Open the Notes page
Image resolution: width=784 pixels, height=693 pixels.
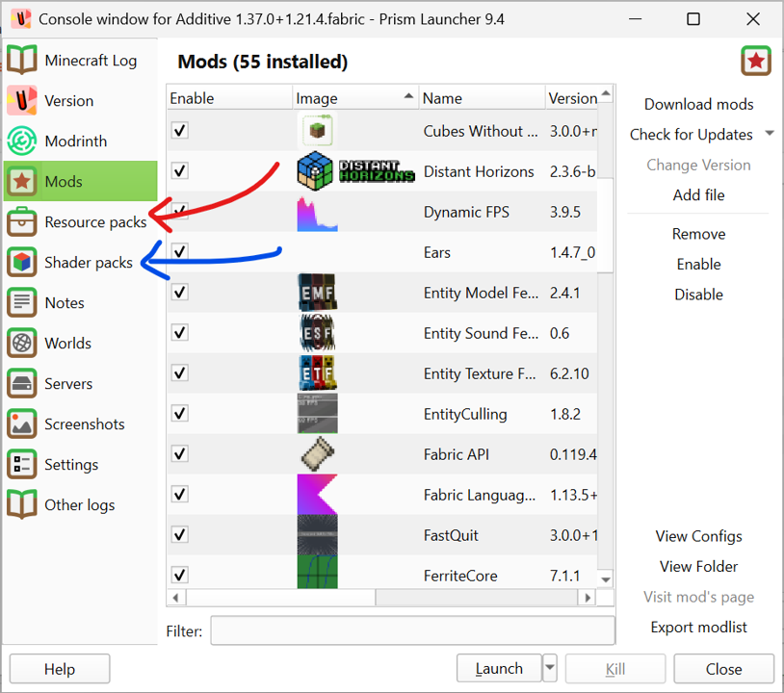pos(64,302)
